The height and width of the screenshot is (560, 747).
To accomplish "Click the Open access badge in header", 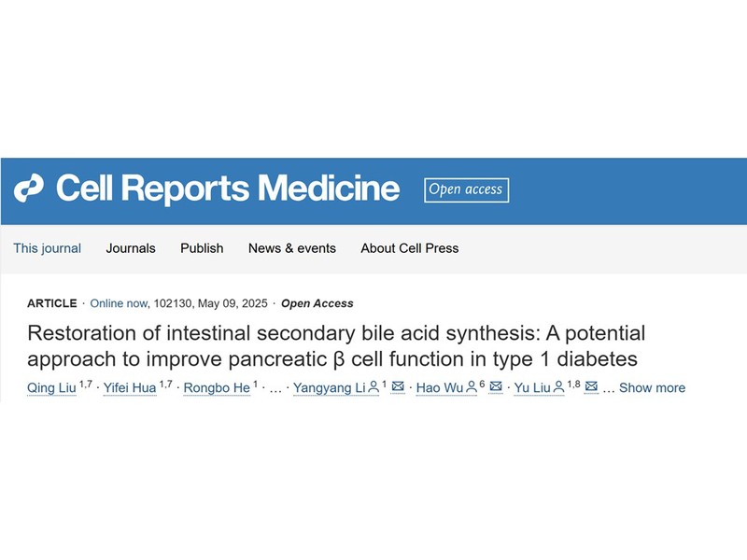I will (466, 190).
